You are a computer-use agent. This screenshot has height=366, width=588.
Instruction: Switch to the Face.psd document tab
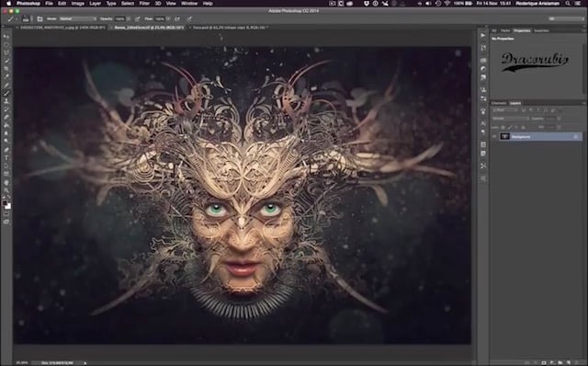(x=228, y=28)
